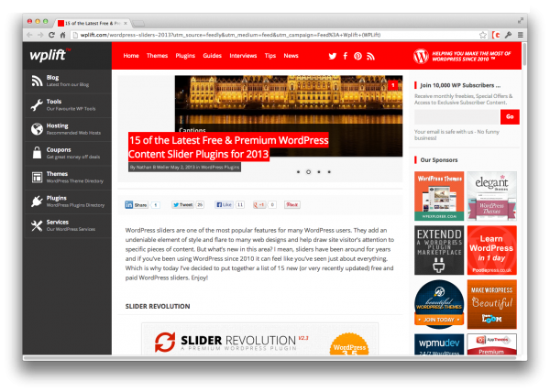Click the Pinterest Pin it button
Image resolution: width=550 pixels, height=392 pixels.
click(291, 205)
